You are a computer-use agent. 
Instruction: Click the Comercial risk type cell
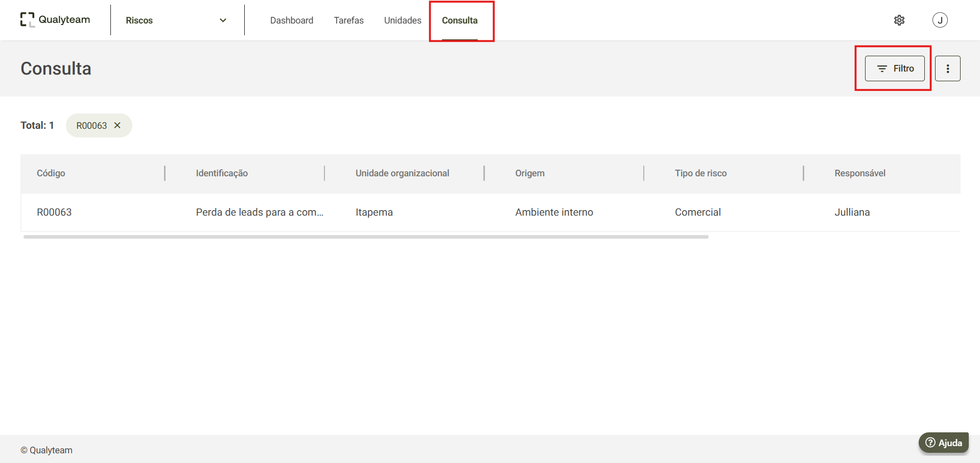pyautogui.click(x=697, y=212)
